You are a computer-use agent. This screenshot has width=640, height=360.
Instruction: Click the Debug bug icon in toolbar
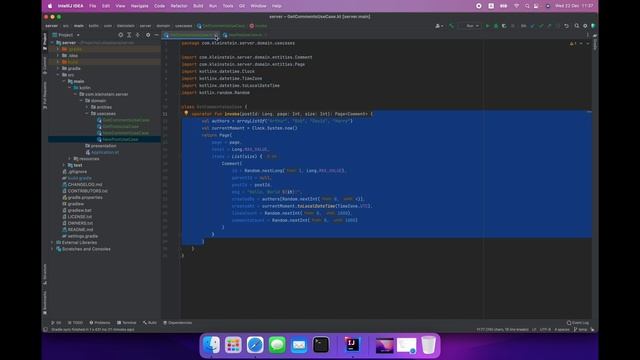pyautogui.click(x=496, y=26)
